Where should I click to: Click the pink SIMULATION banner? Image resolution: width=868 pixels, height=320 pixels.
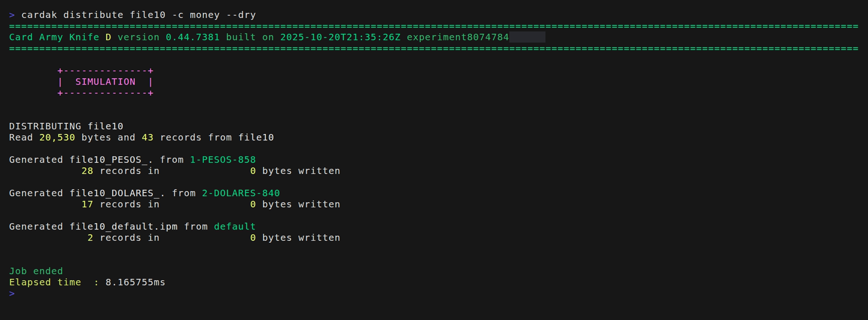[105, 82]
